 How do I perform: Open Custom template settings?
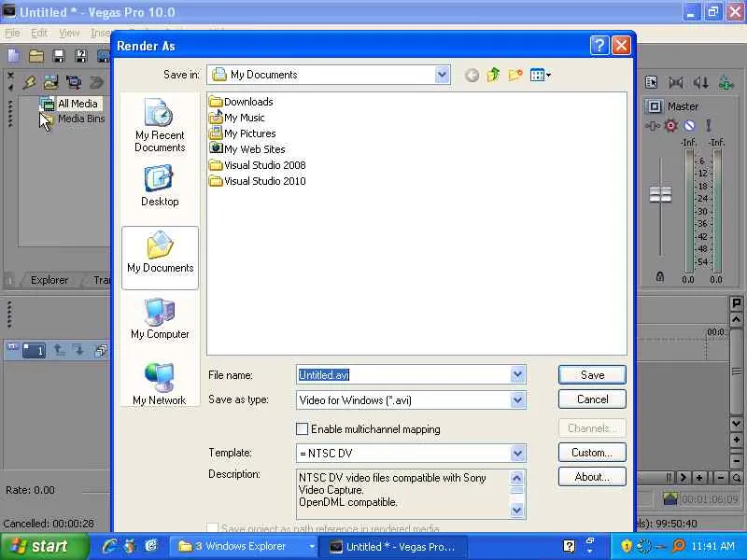592,453
